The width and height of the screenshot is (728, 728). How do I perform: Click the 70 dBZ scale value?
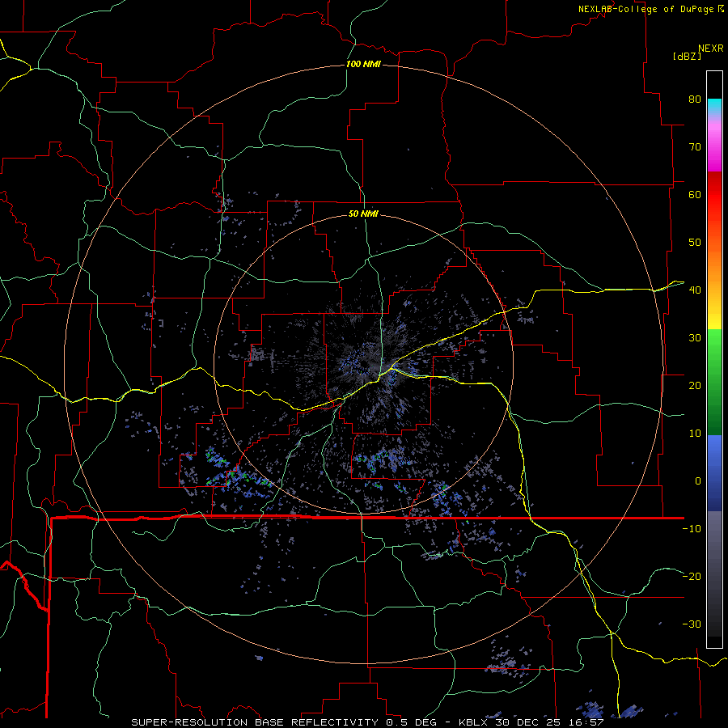(695, 147)
